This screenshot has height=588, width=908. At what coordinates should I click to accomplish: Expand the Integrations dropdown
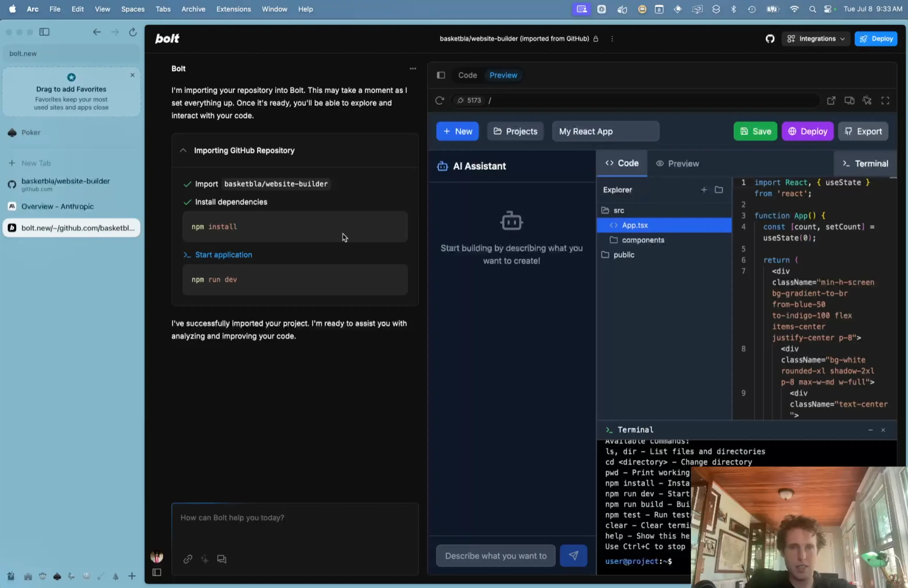tap(816, 39)
